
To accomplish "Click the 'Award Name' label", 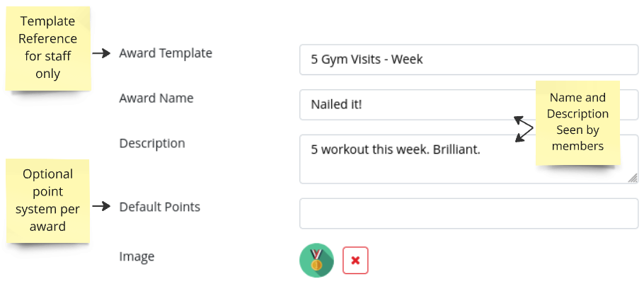I will point(156,98).
